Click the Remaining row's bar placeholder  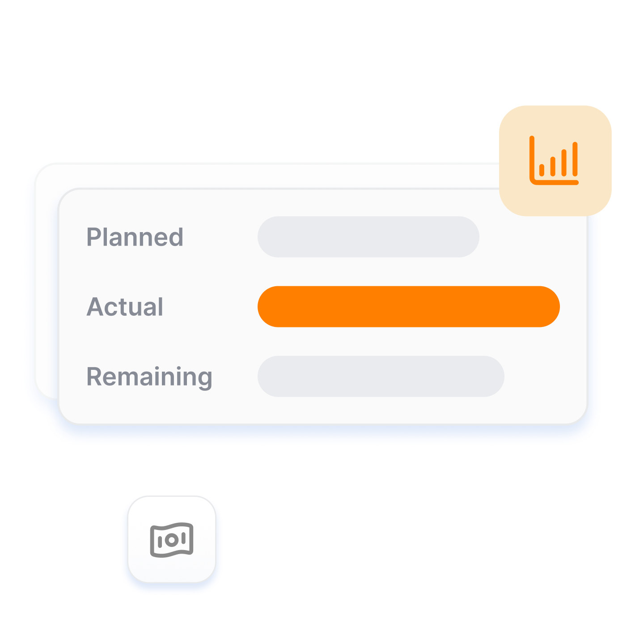point(381,377)
